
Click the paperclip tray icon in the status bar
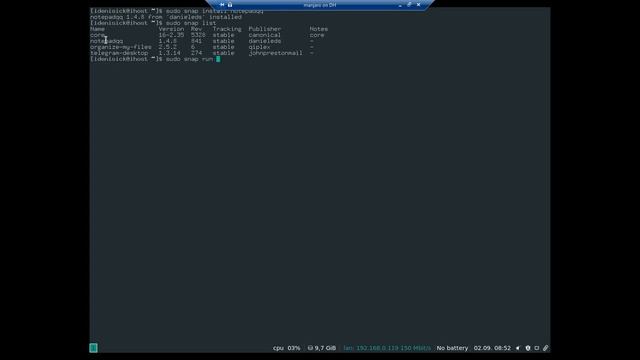tap(546, 348)
